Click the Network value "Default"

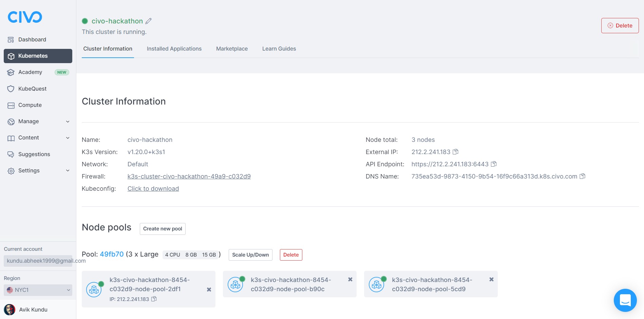[x=138, y=164]
